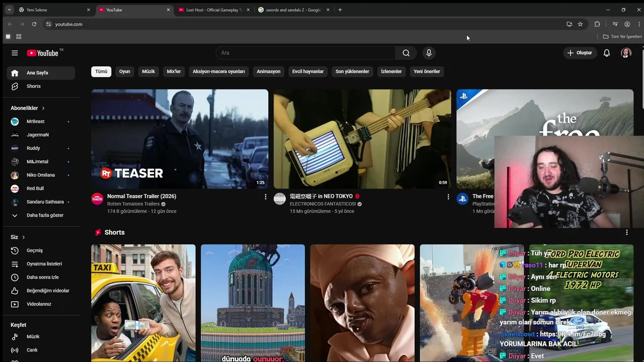This screenshot has height=362, width=644.
Task: Select the Müzik filter chip
Action: 148,71
